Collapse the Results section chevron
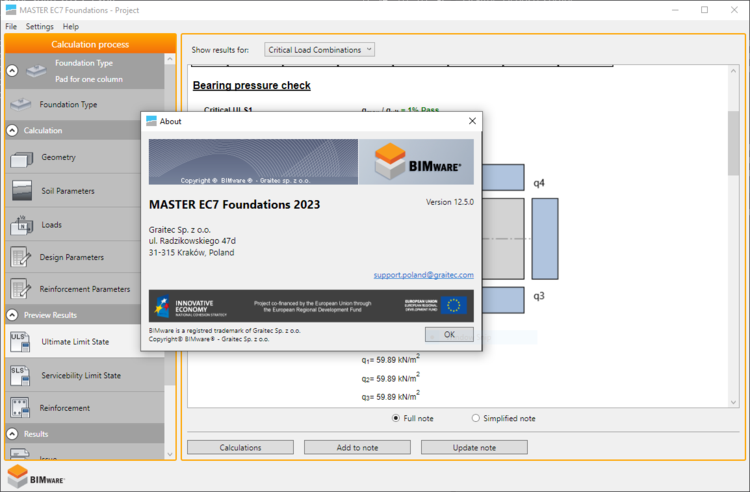 click(13, 434)
